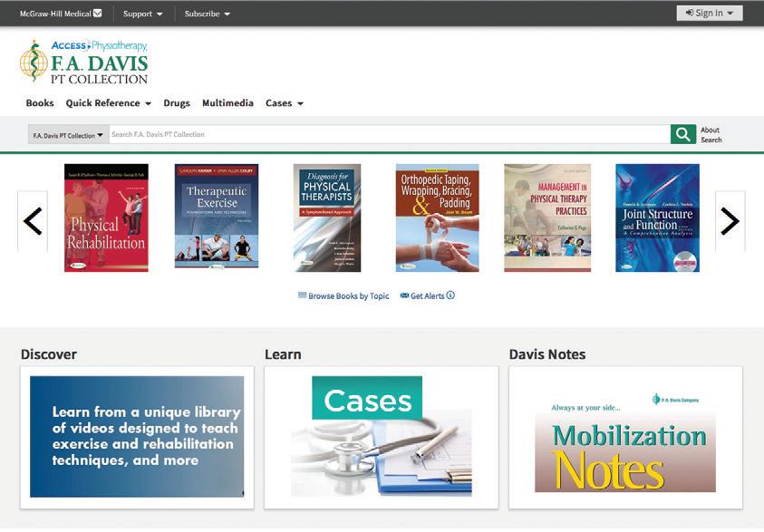The image size is (764, 532).
Task: Open the Books navigation item
Action: tap(40, 102)
